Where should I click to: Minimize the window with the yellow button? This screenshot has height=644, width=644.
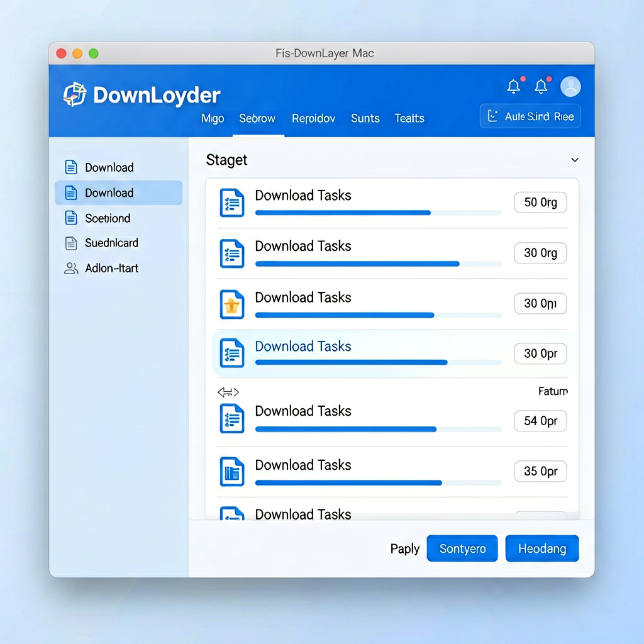pos(77,53)
